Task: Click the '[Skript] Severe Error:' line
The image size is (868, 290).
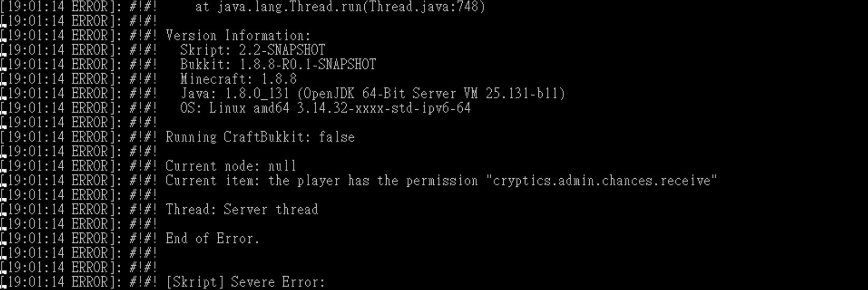Action: click(245, 282)
